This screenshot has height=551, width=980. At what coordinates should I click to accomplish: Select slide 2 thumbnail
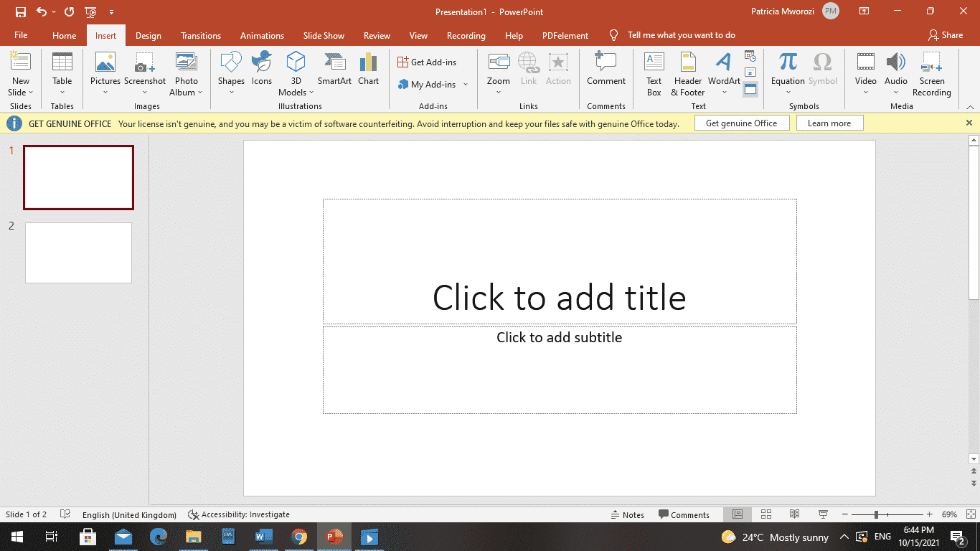[78, 253]
